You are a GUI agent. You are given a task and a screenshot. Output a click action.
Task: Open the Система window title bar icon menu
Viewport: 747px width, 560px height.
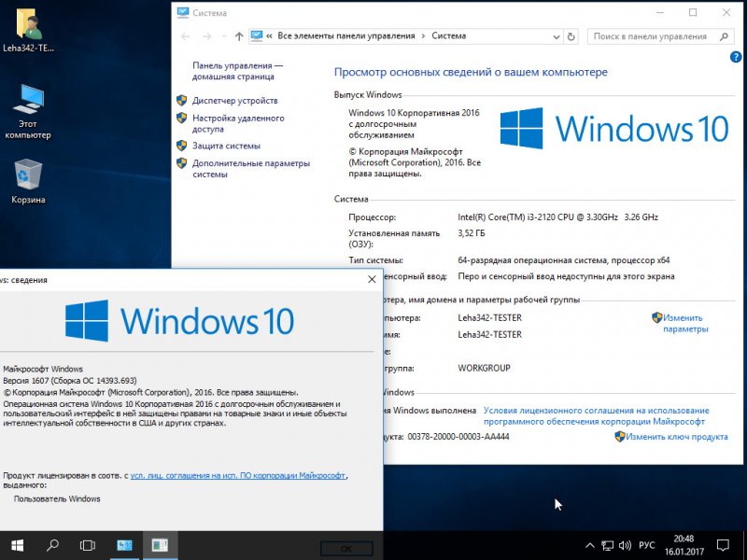click(x=182, y=13)
